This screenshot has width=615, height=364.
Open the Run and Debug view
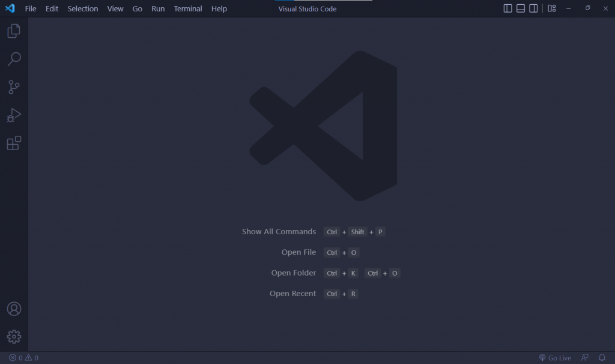coord(14,115)
